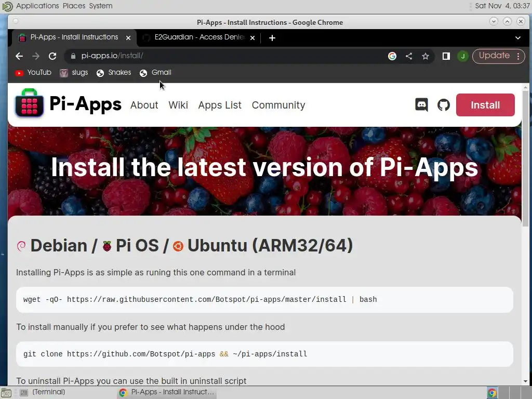Toggle the Chrome side panel icon

446,56
